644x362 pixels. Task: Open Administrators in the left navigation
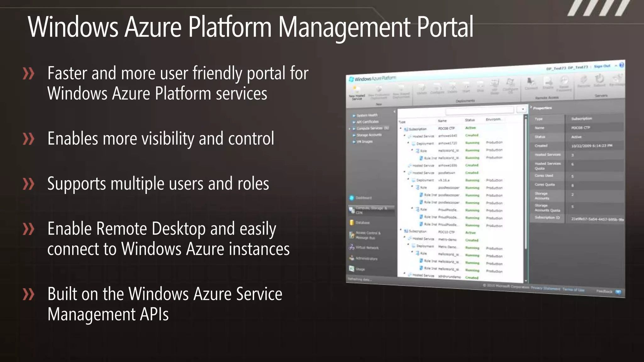point(364,258)
